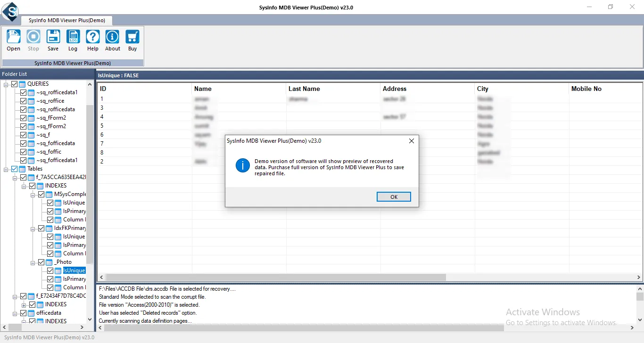Viewport: 644px width, 343px height.
Task: Click the row with ID 7
Action: point(370,144)
